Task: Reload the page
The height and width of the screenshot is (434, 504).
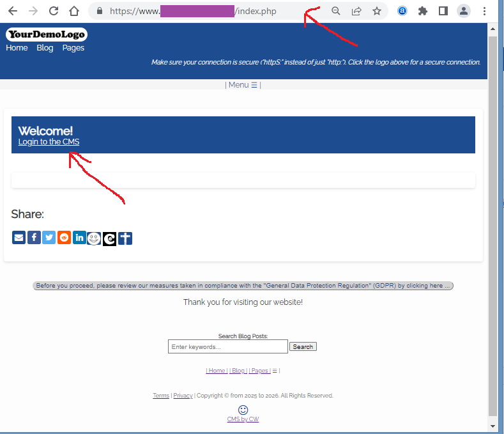Action: (54, 11)
